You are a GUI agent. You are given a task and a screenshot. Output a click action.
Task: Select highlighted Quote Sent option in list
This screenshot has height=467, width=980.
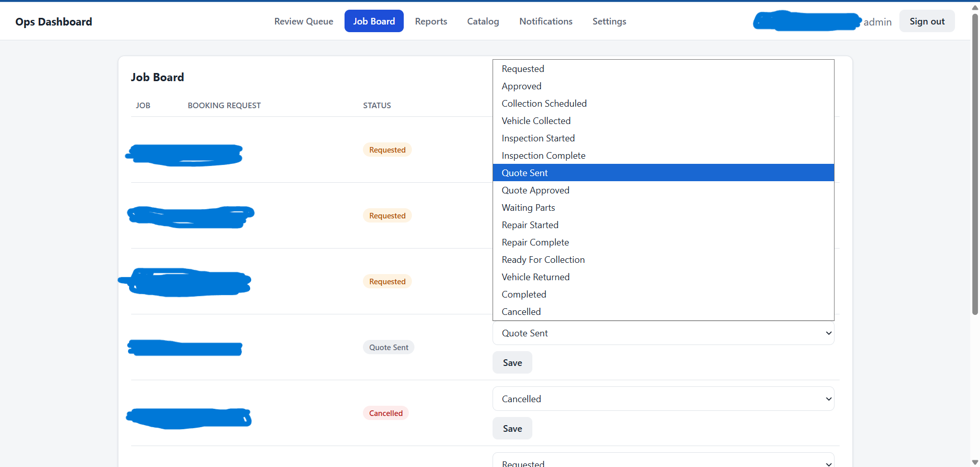click(663, 173)
